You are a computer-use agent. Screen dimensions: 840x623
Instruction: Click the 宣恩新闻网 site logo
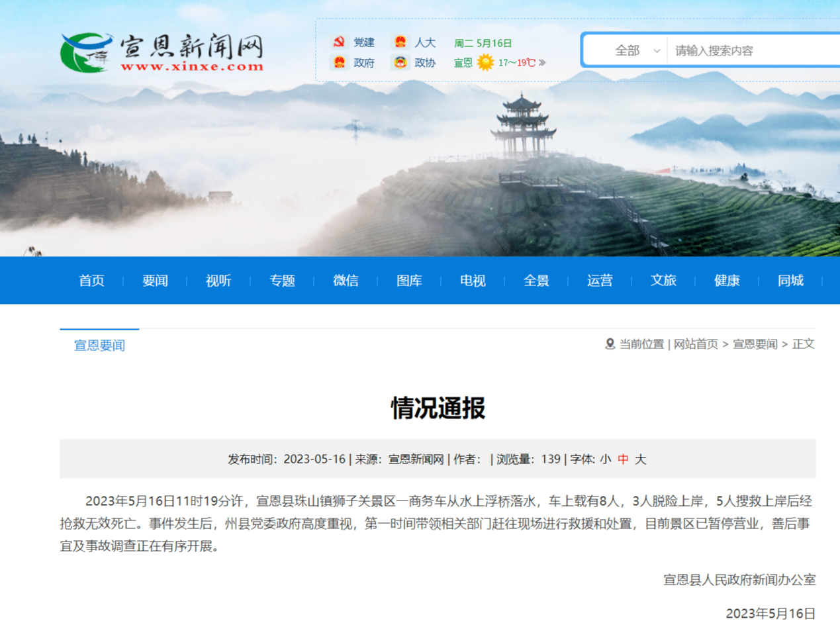point(162,52)
